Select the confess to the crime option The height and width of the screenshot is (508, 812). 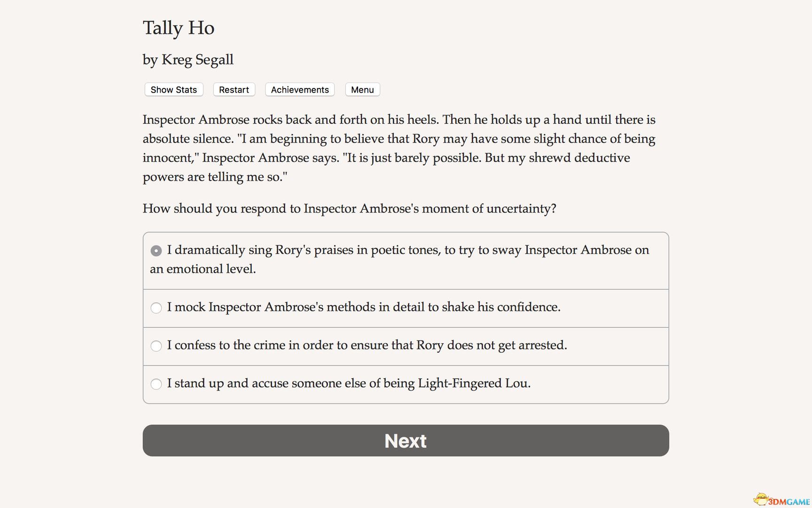[156, 346]
